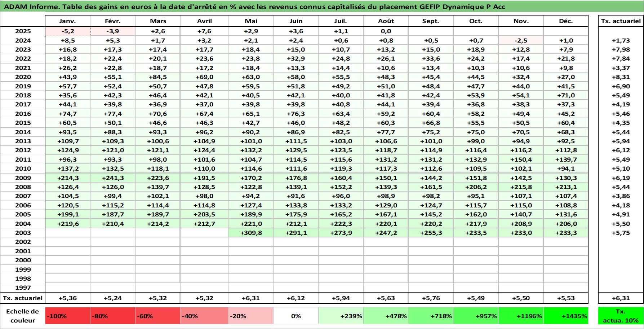Select the 2000 year row label
The width and height of the screenshot is (644, 329).
point(23,260)
